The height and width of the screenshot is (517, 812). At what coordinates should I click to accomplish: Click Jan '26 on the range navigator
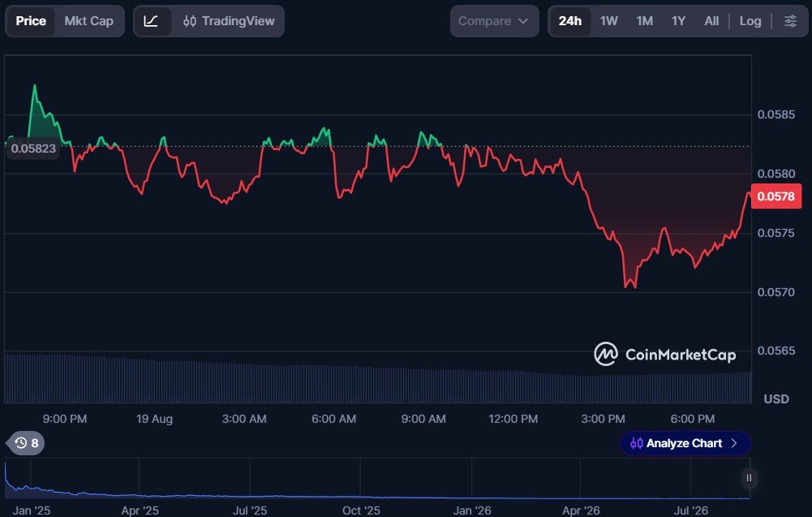click(x=472, y=511)
